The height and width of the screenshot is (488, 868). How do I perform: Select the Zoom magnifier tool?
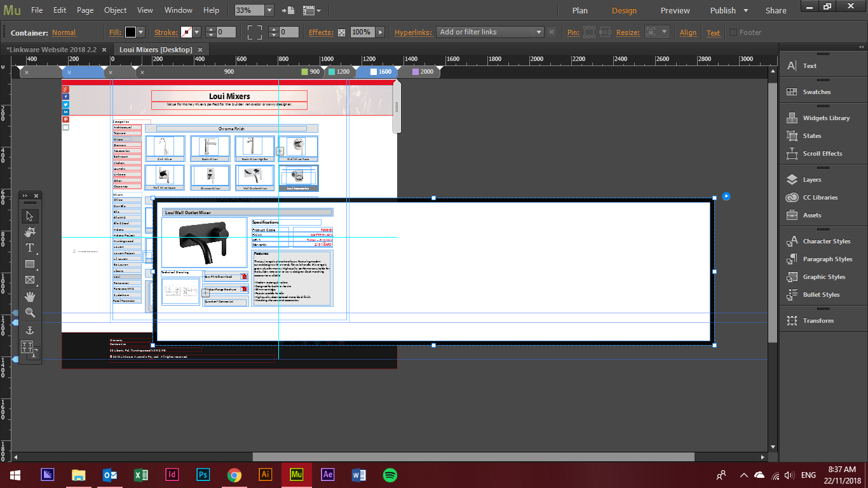30,313
